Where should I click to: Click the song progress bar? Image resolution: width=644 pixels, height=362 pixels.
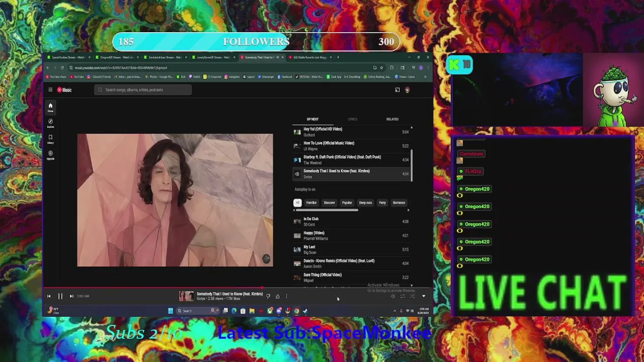coord(238,288)
